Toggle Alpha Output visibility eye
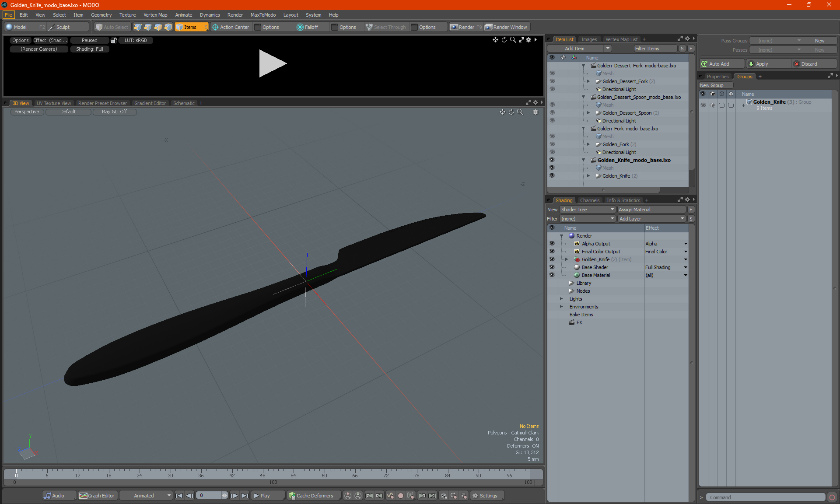The width and height of the screenshot is (840, 504). [552, 244]
